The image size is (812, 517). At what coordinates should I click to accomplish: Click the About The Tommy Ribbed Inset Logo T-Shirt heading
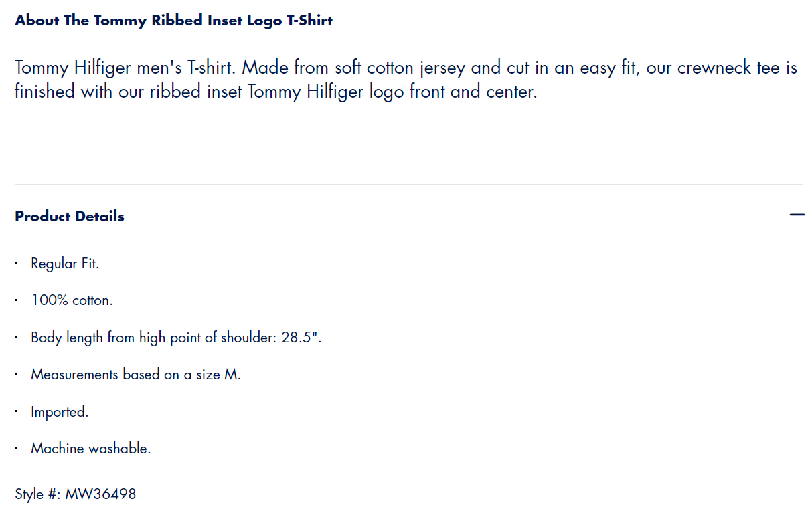pyautogui.click(x=173, y=21)
